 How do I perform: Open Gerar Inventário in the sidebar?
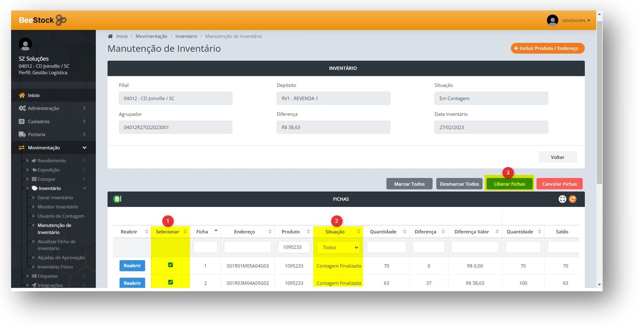click(55, 198)
